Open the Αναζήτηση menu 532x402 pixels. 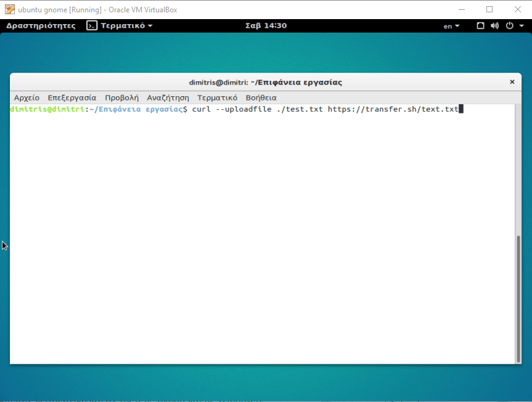168,97
